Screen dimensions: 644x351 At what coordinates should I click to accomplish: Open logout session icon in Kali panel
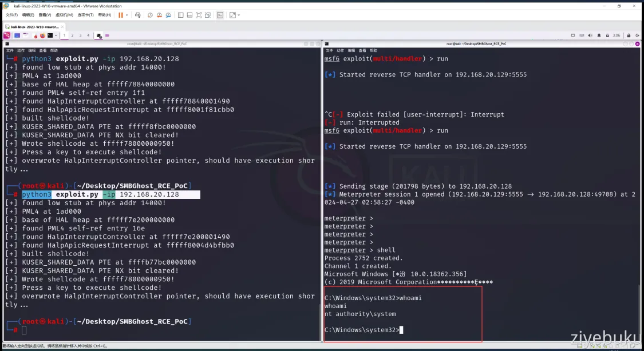coord(638,35)
